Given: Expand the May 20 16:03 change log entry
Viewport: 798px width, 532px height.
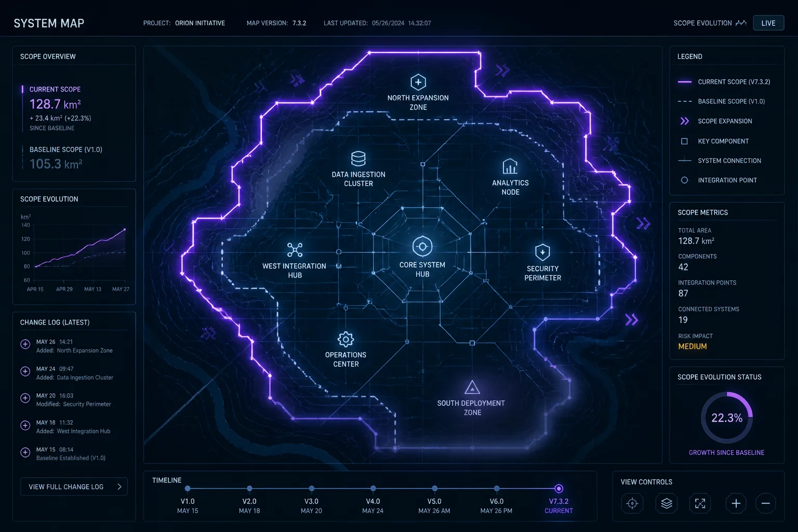Looking at the screenshot, I should coord(25,398).
